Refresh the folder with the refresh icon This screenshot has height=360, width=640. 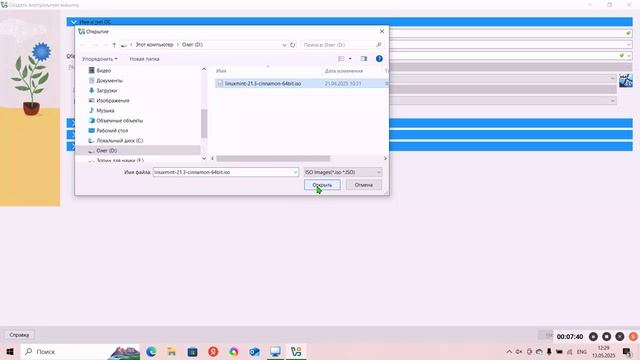tap(293, 45)
